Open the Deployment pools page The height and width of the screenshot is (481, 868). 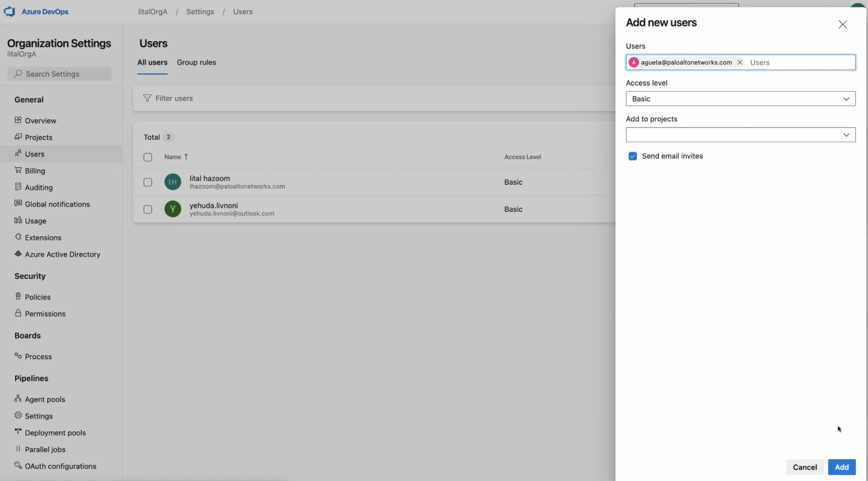[55, 433]
